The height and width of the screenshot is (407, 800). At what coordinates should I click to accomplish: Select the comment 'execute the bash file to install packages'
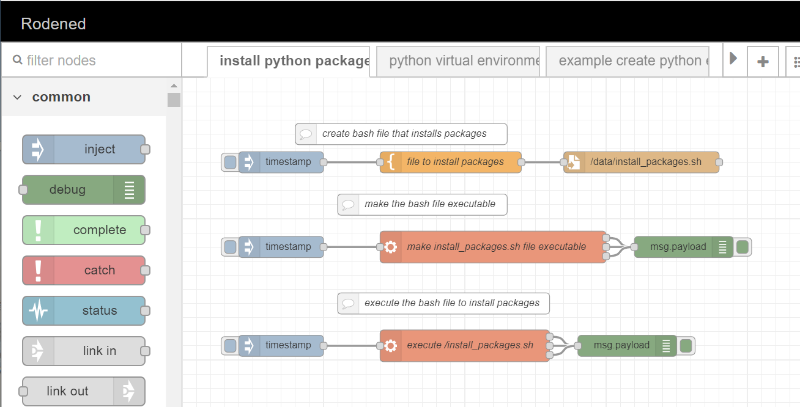pyautogui.click(x=443, y=303)
